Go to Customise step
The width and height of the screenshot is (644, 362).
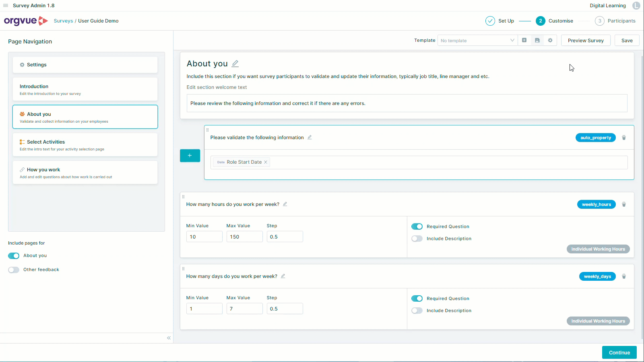554,21
